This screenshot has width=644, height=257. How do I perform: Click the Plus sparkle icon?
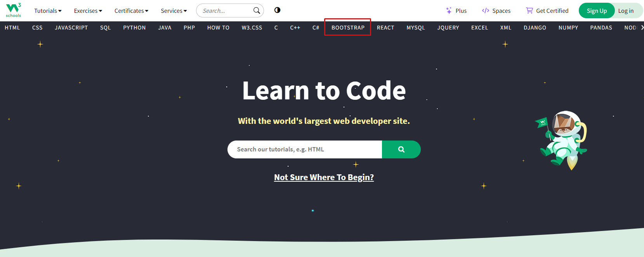click(x=449, y=10)
